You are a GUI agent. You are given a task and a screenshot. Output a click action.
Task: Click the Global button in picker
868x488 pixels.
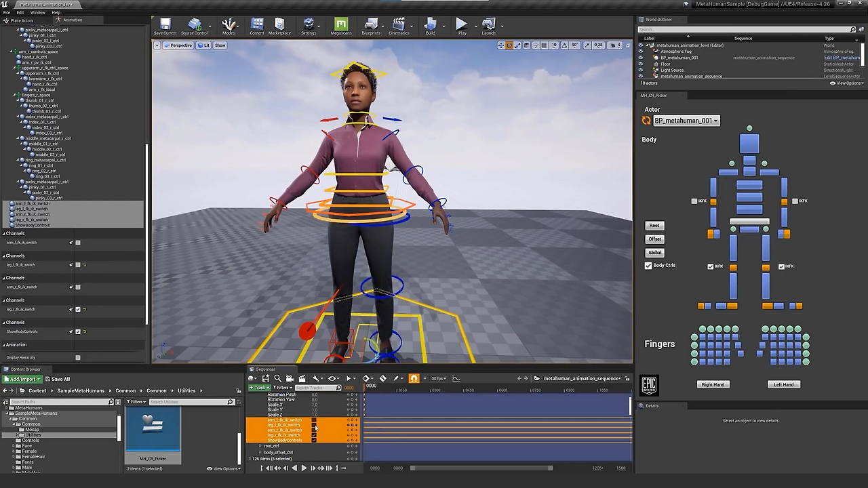coord(654,252)
